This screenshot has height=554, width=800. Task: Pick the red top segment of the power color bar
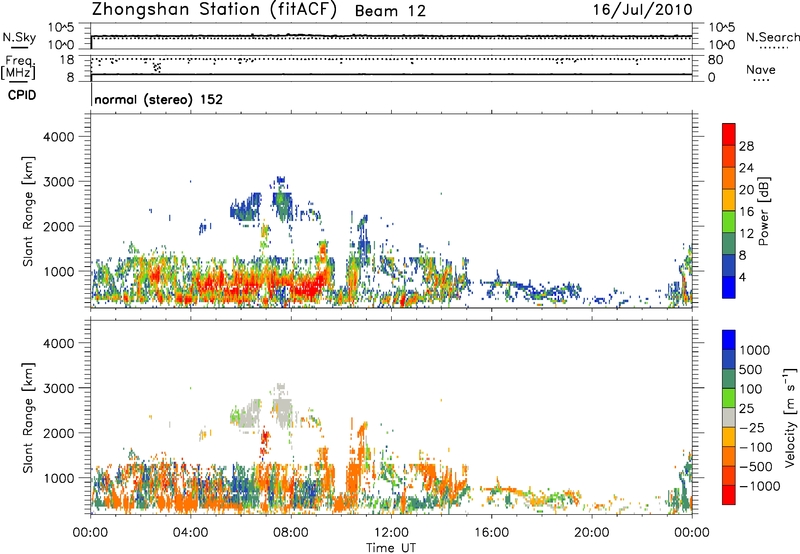(729, 134)
